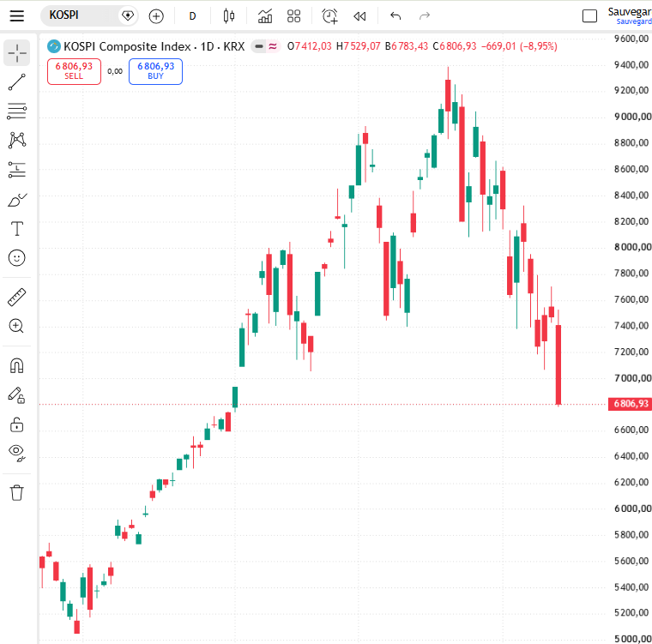Click the close value C6 806,93

[455, 46]
